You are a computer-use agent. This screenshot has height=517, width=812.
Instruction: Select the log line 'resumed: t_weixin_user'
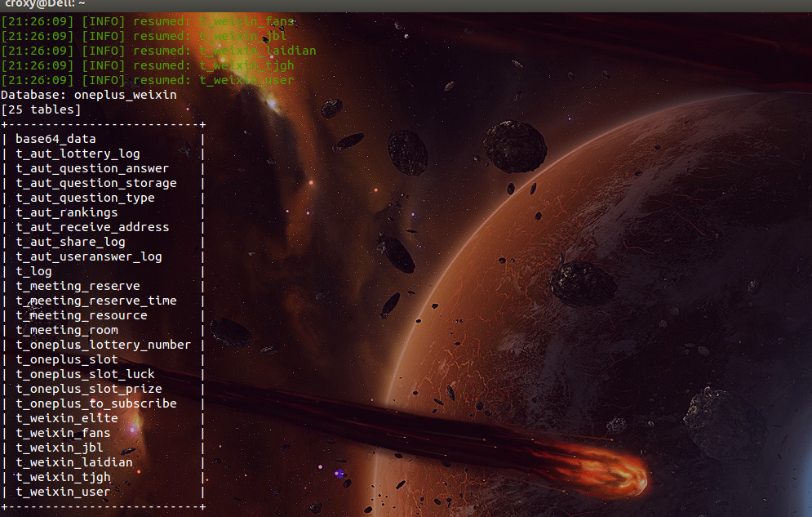(x=148, y=80)
